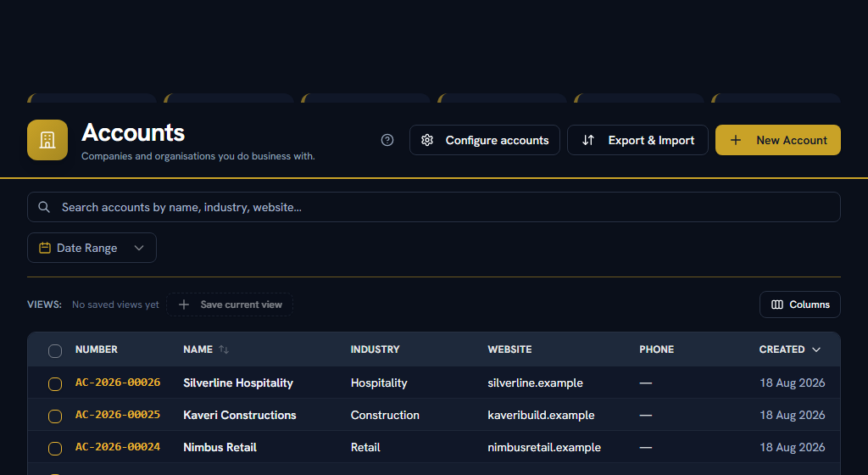Focus the search accounts input field

(x=434, y=207)
